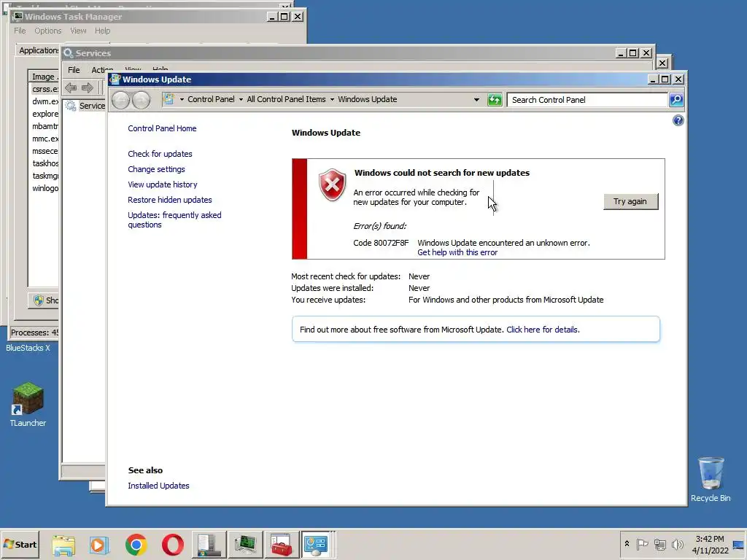
Task: Open volume speaker icon in tray
Action: click(x=678, y=544)
